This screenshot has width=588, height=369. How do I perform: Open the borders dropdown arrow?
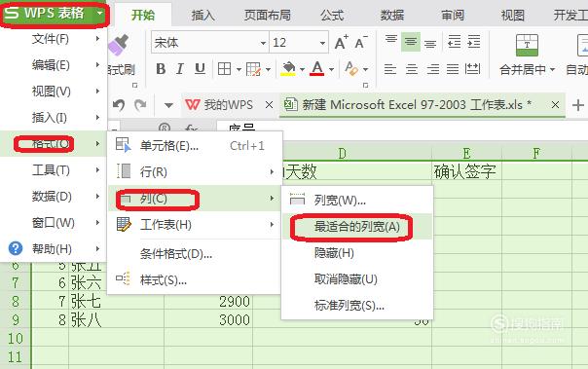tap(239, 69)
